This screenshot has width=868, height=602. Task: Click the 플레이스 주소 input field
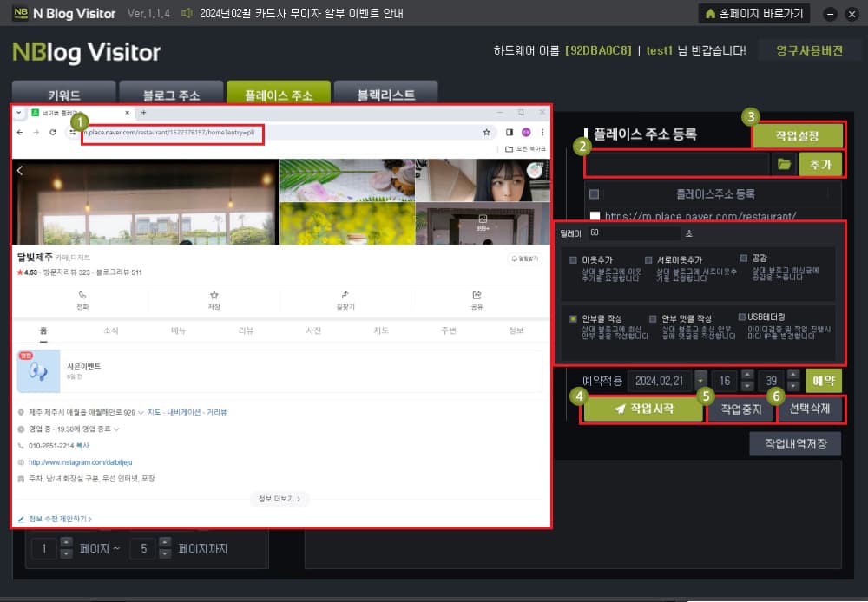point(677,164)
